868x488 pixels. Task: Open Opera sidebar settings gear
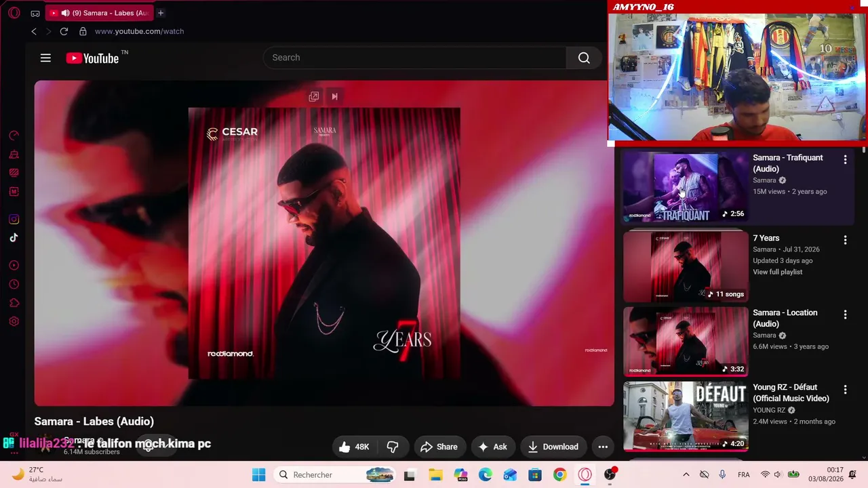point(14,321)
